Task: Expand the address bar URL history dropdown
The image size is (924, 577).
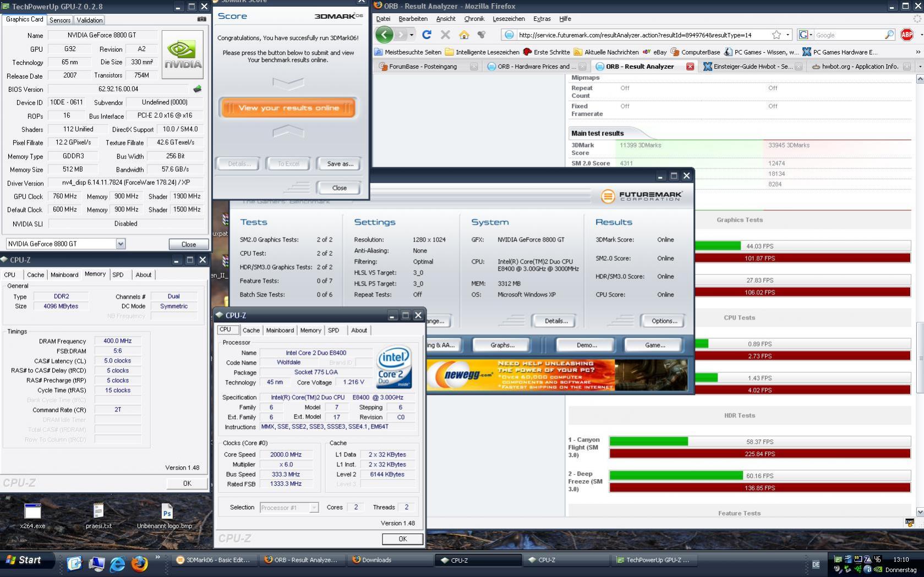Action: 788,35
